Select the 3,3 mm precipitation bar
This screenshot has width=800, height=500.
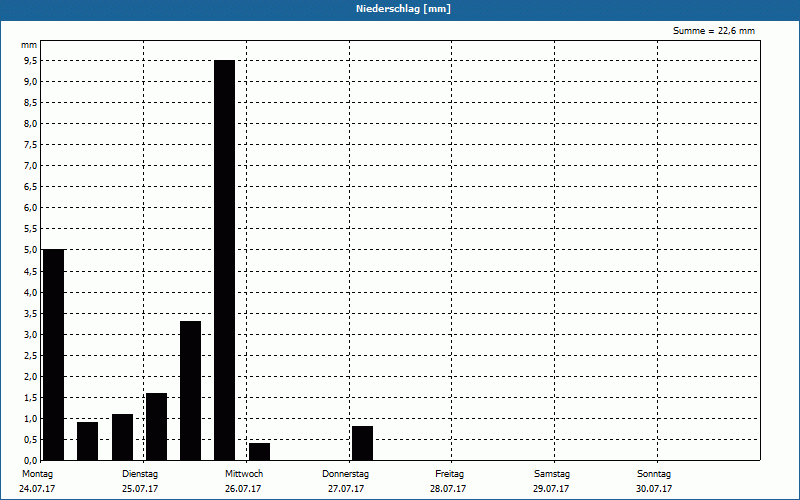coord(190,391)
